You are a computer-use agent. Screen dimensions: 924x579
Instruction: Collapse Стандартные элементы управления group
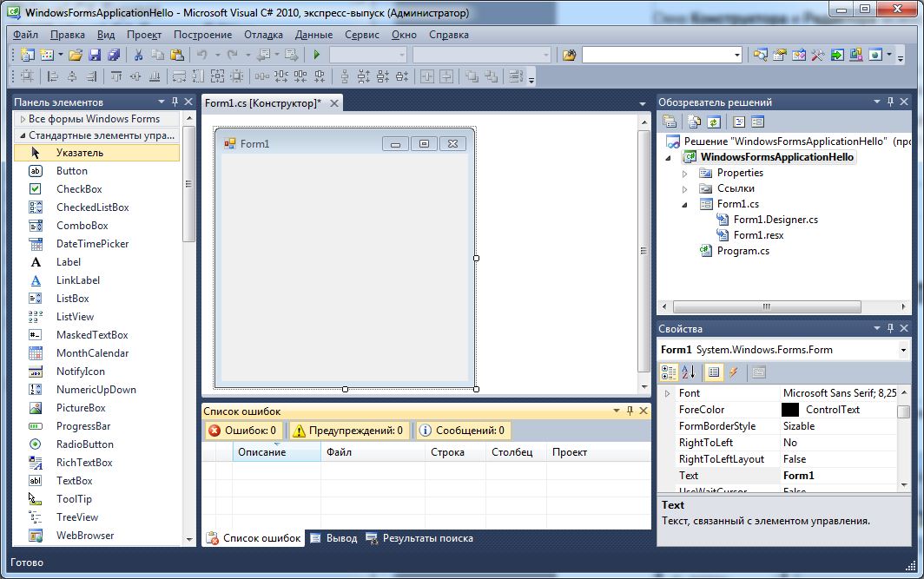[23, 135]
